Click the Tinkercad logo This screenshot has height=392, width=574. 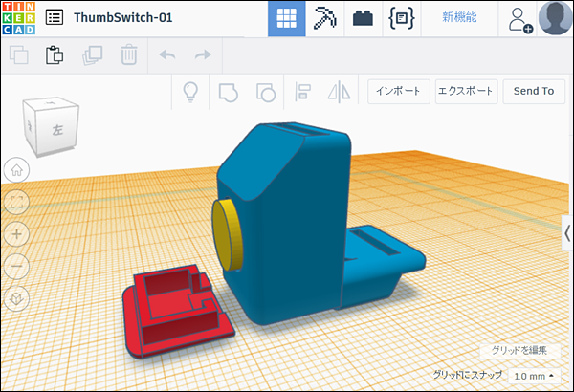(x=19, y=18)
